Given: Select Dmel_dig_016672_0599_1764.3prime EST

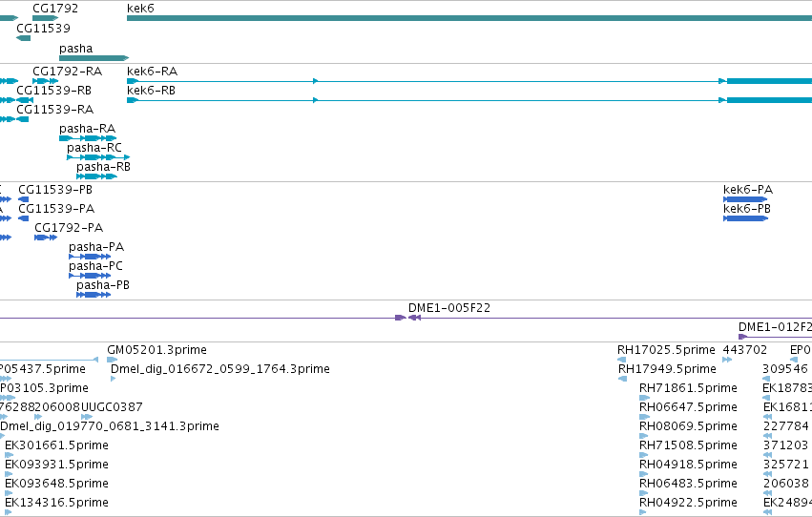Looking at the screenshot, I should [x=114, y=379].
